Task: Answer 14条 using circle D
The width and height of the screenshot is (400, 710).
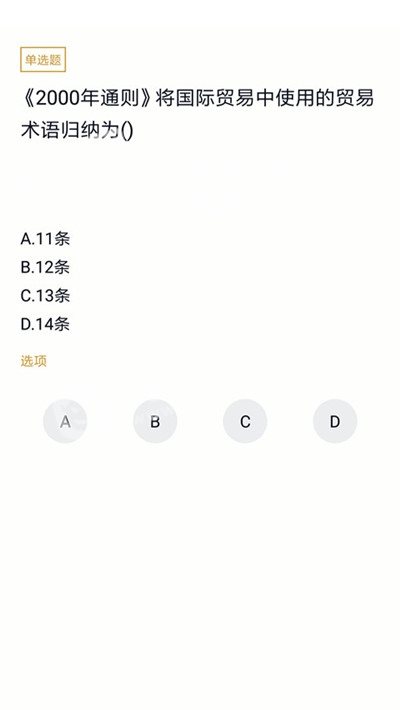Action: 335,421
